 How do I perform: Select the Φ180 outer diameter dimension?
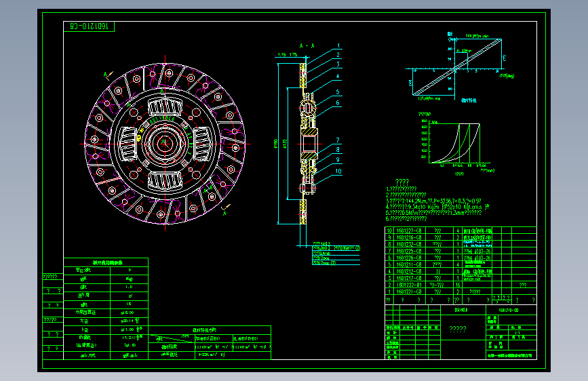275,144
